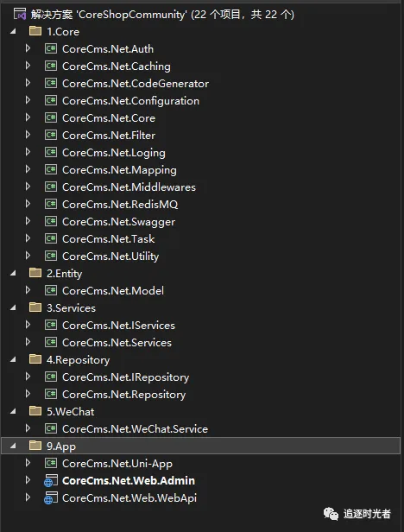
Task: Collapse the 1.Core solution folder
Action: [13, 32]
